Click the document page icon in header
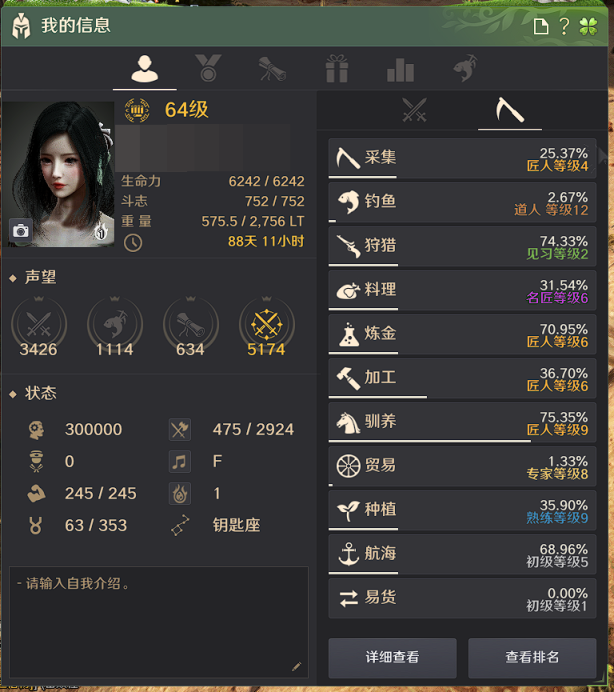This screenshot has height=692, width=614. pyautogui.click(x=541, y=26)
